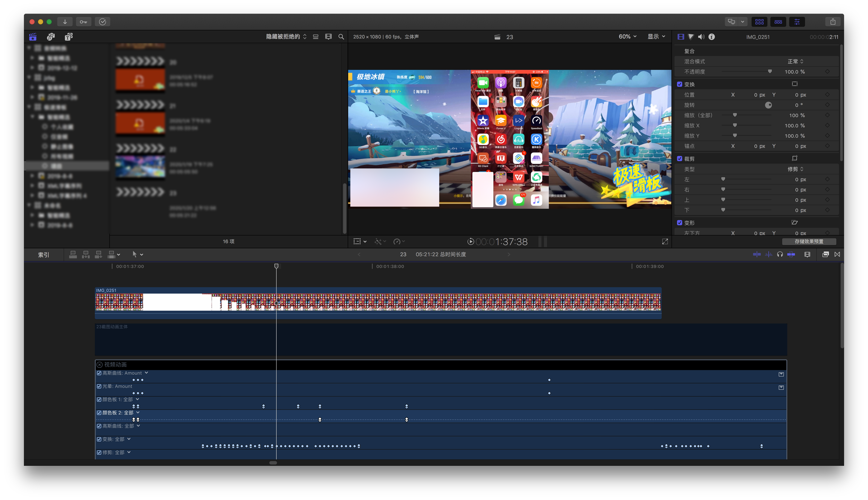The height and width of the screenshot is (500, 868).
Task: Disable the 裁剪 crop checkbox
Action: tap(680, 159)
